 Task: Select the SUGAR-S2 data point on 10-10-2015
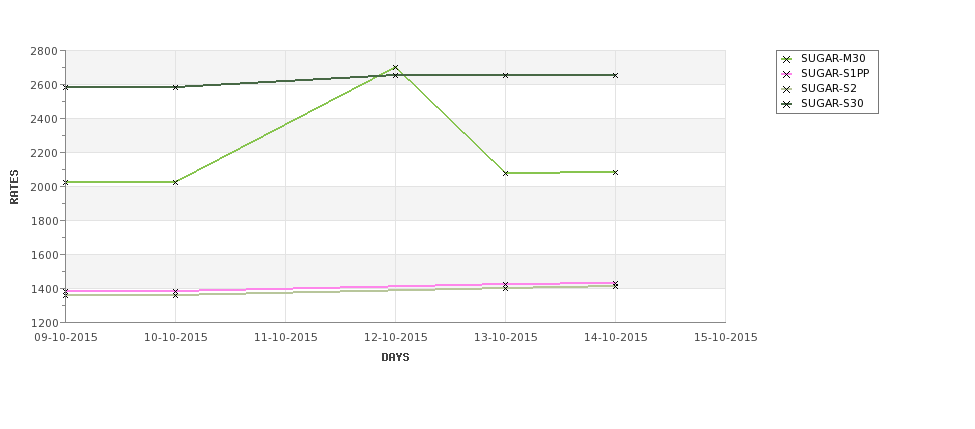click(x=175, y=295)
